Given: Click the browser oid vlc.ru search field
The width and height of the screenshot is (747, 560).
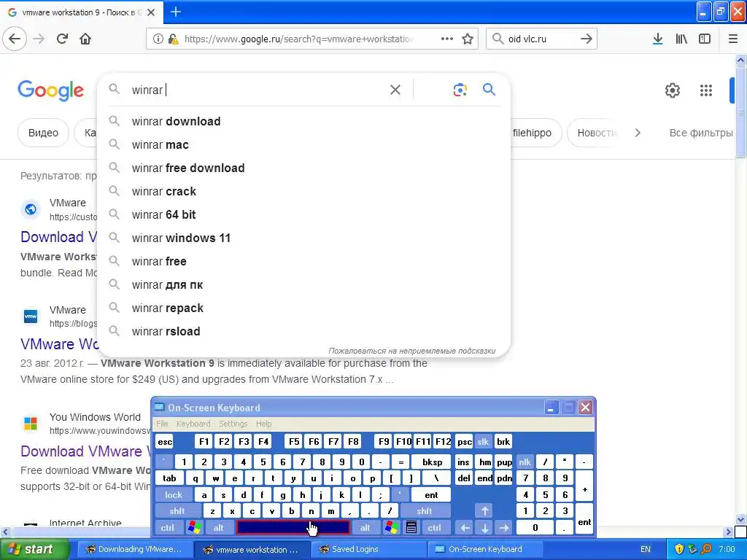Looking at the screenshot, I should point(541,39).
